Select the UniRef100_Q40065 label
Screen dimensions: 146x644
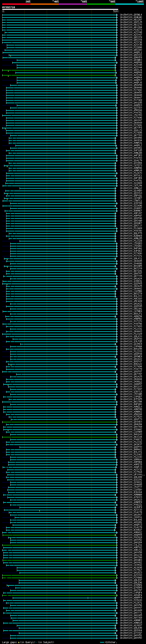pos(131,615)
